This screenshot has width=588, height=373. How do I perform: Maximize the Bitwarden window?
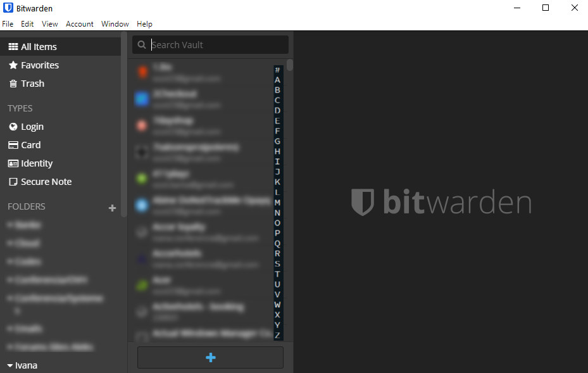(x=546, y=8)
